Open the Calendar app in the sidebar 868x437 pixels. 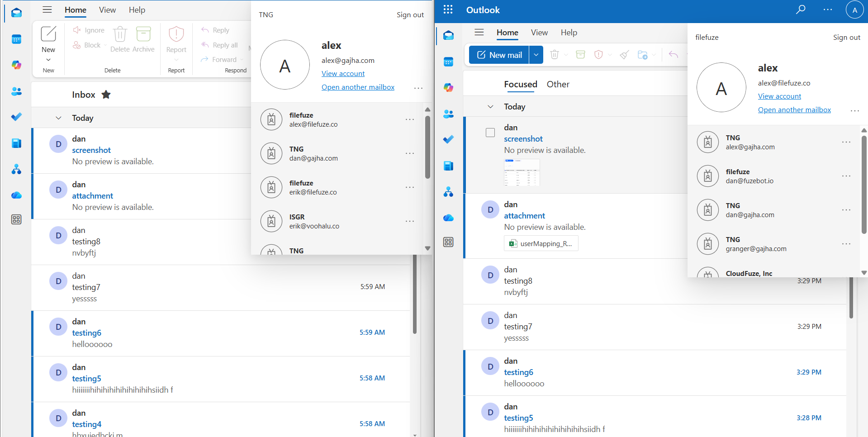(x=16, y=39)
